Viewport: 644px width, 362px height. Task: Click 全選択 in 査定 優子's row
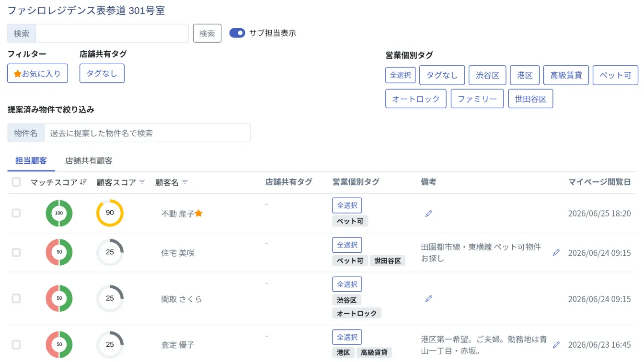point(347,337)
